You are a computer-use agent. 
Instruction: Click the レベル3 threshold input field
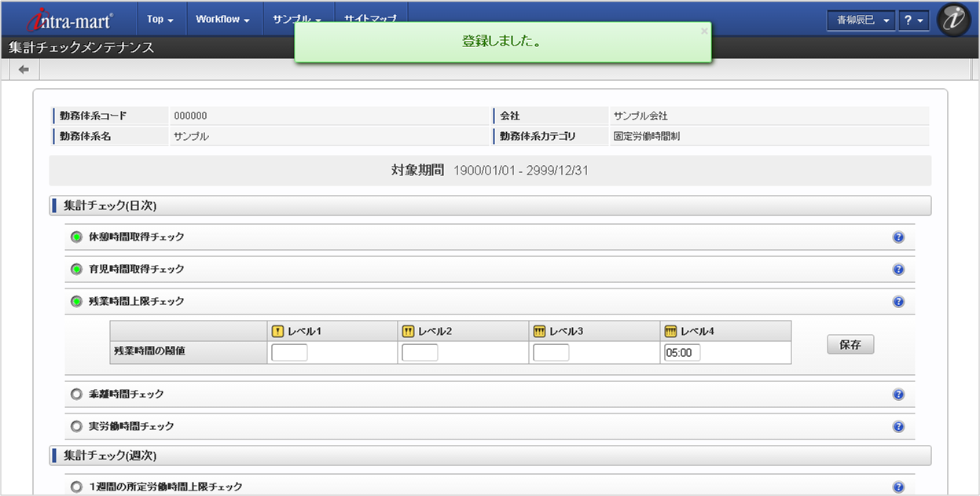point(551,353)
